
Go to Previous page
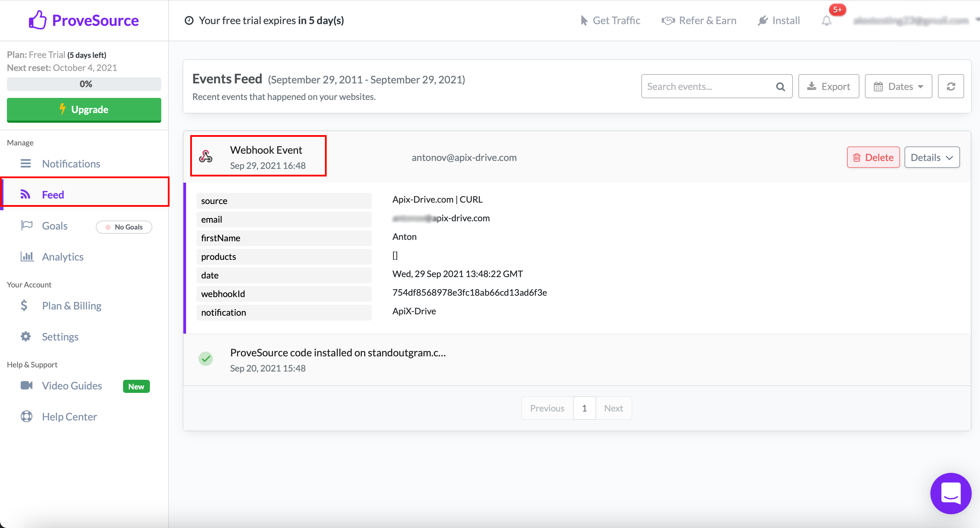tap(547, 408)
